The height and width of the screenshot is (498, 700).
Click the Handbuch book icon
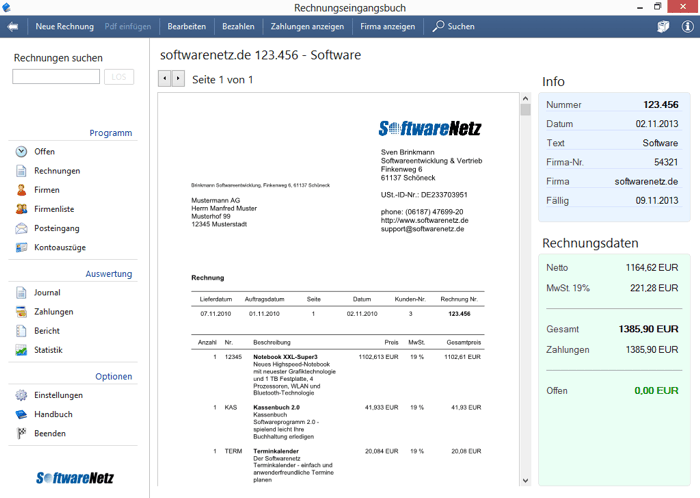coord(21,414)
